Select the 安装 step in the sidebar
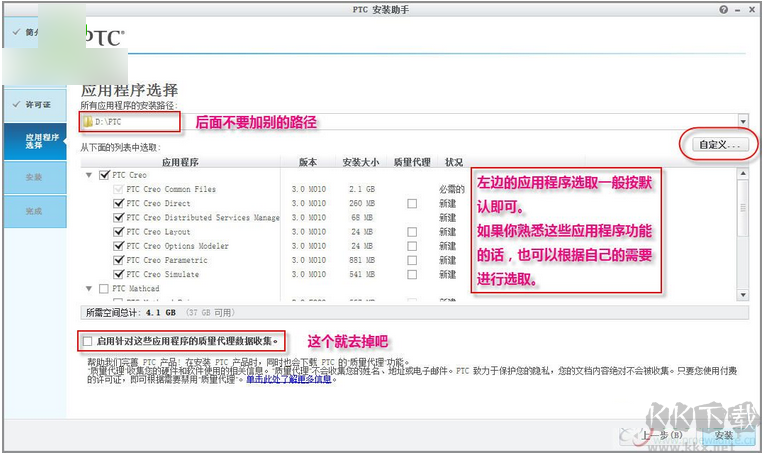 click(34, 177)
